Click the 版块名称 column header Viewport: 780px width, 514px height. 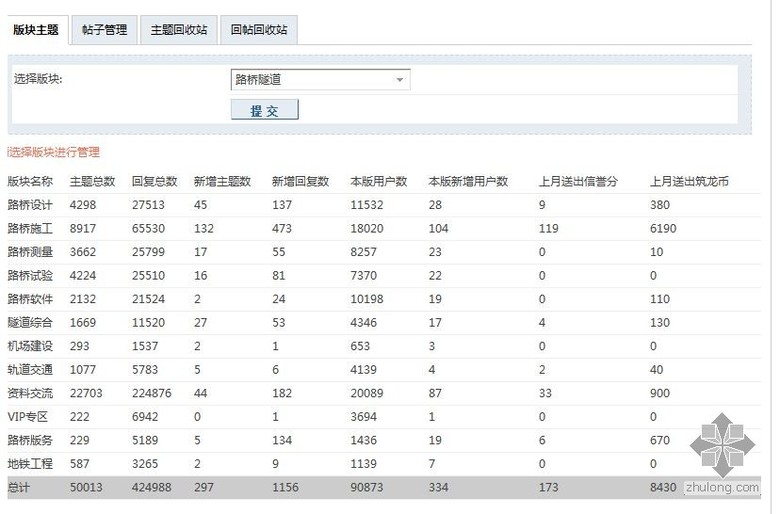(30, 181)
